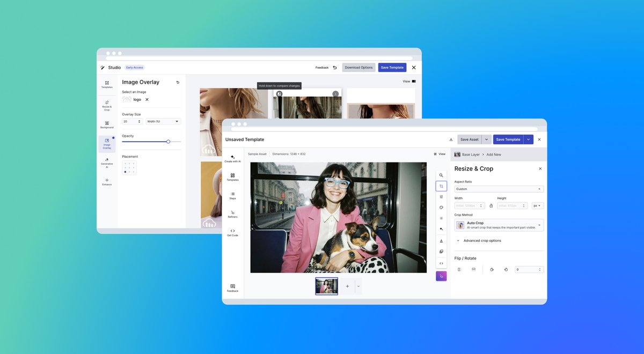Click Download Options button
This screenshot has height=354, width=644.
[x=358, y=68]
